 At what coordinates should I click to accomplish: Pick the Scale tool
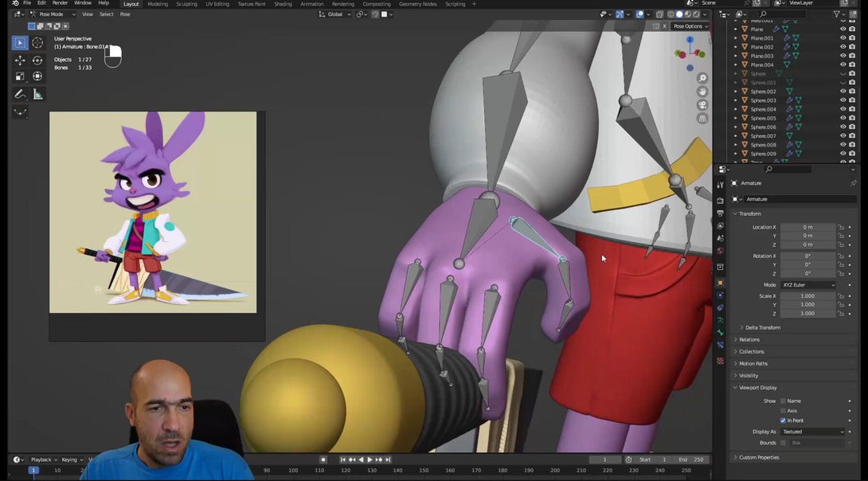click(x=20, y=76)
